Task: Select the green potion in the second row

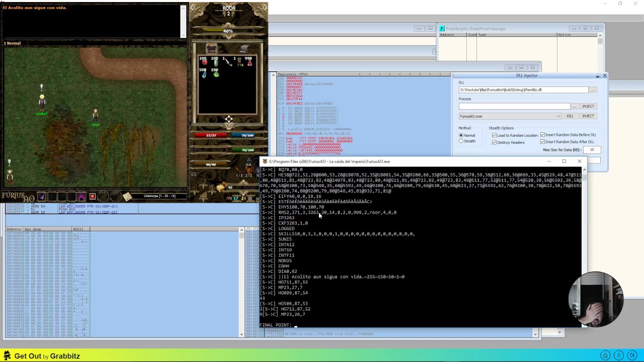Action: click(x=215, y=73)
